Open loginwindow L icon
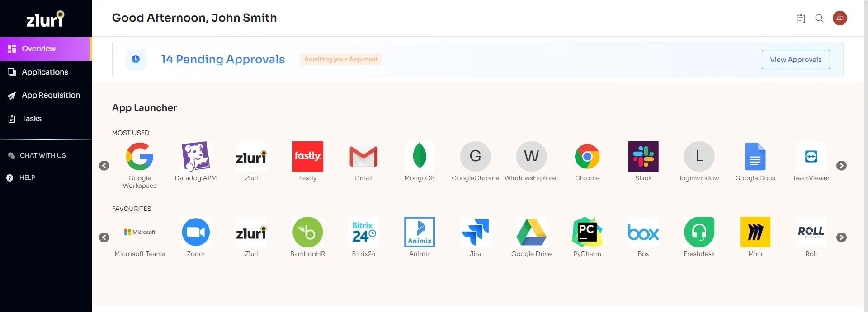868x312 pixels. [x=699, y=157]
